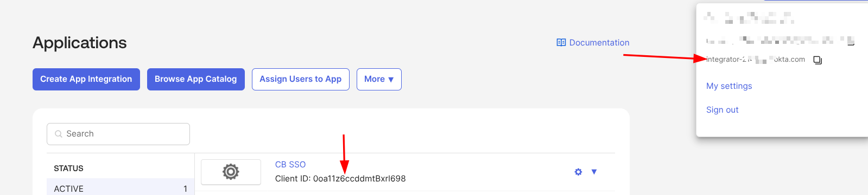Click the CB SSO Client ID text

click(x=340, y=178)
